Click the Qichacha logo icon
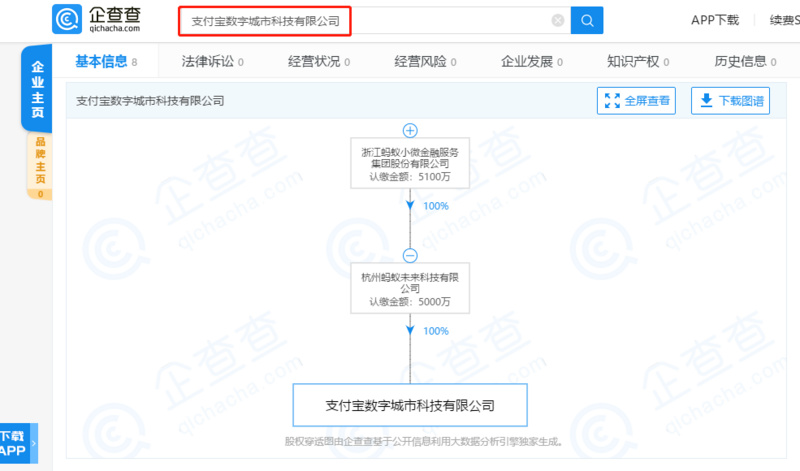Image resolution: width=800 pixels, height=471 pixels. 67,19
